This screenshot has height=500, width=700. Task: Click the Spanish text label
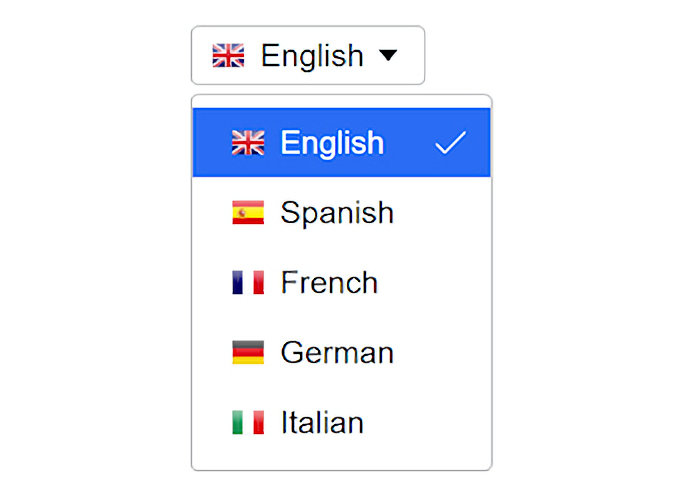pyautogui.click(x=337, y=213)
